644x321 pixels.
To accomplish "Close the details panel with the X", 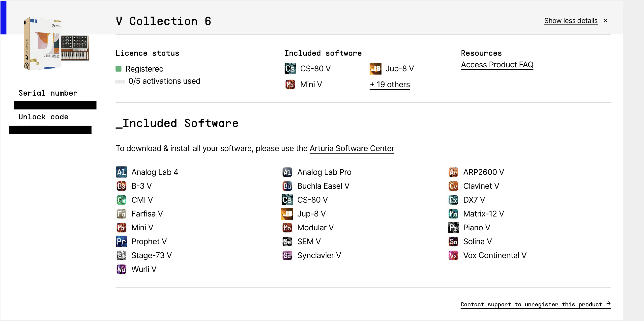I will [x=605, y=21].
